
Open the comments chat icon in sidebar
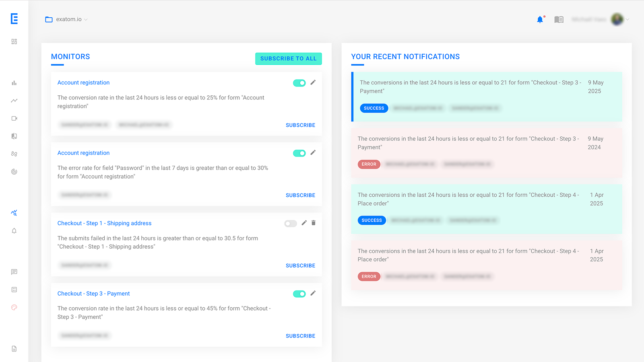point(14,271)
